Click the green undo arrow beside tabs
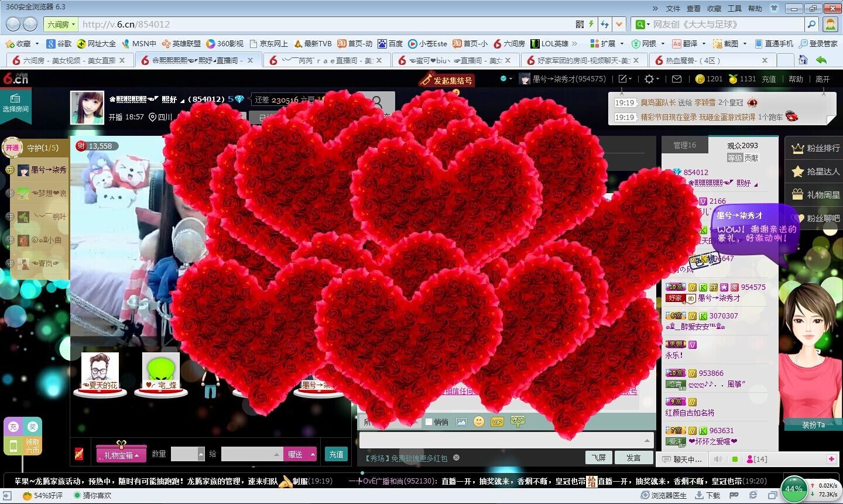 click(x=821, y=60)
